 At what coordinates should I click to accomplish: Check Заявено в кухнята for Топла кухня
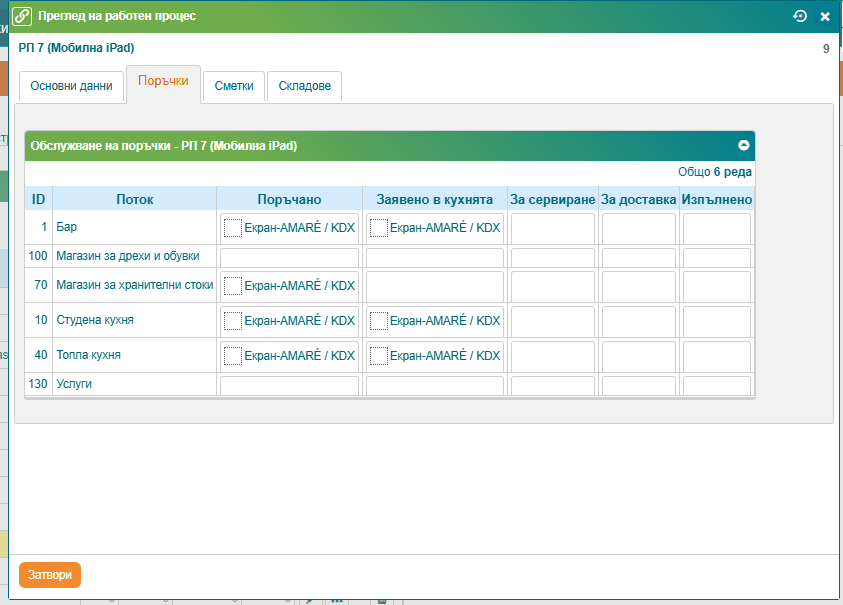pyautogui.click(x=378, y=355)
